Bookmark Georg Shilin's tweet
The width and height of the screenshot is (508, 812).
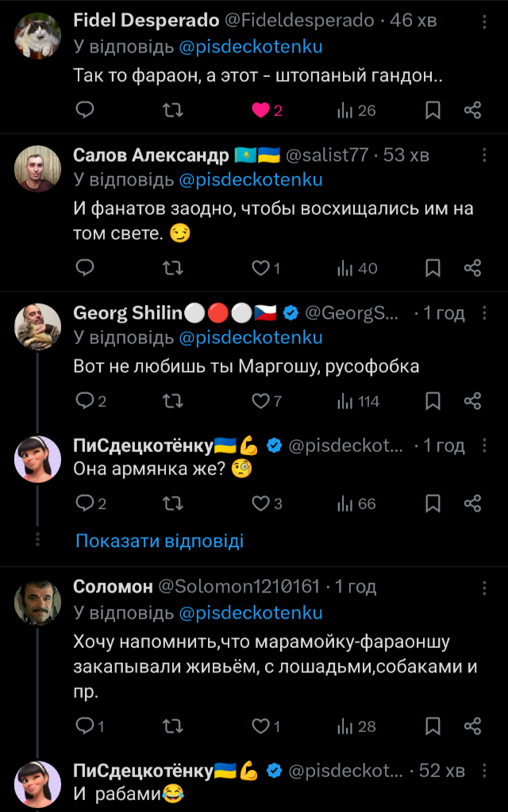click(433, 401)
